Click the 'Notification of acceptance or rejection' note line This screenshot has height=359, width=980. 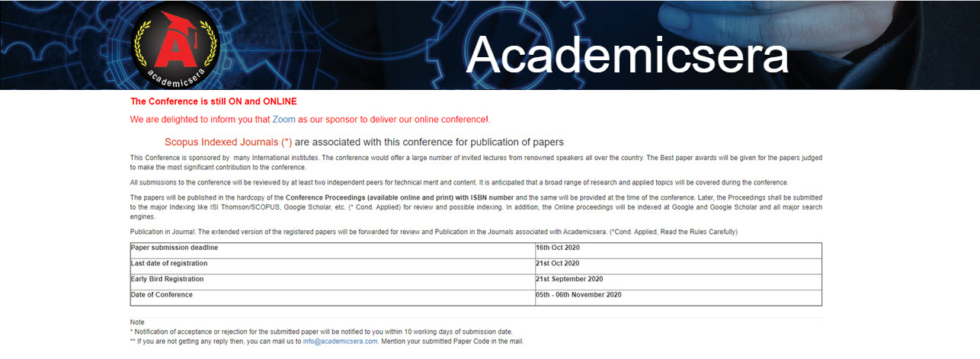tap(321, 332)
